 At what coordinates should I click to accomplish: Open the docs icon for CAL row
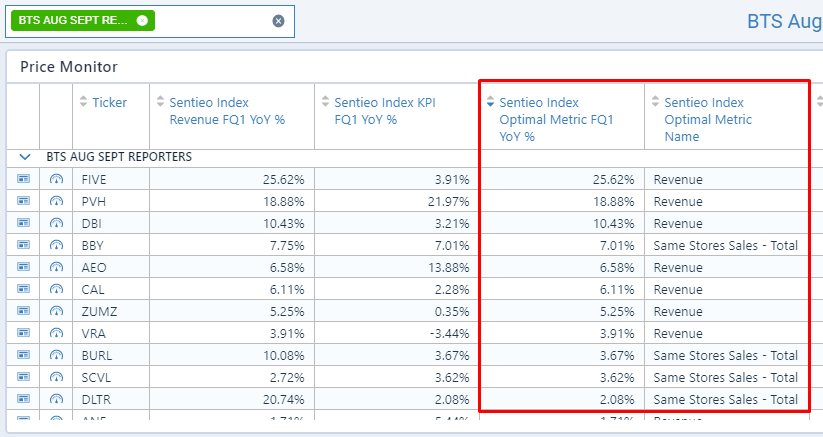tap(24, 289)
